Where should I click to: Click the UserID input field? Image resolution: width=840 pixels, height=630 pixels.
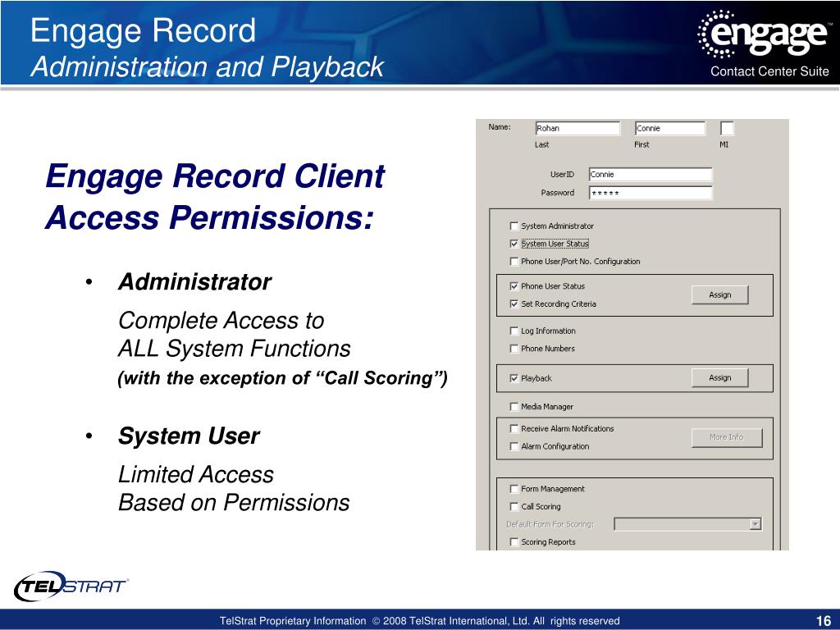[651, 175]
